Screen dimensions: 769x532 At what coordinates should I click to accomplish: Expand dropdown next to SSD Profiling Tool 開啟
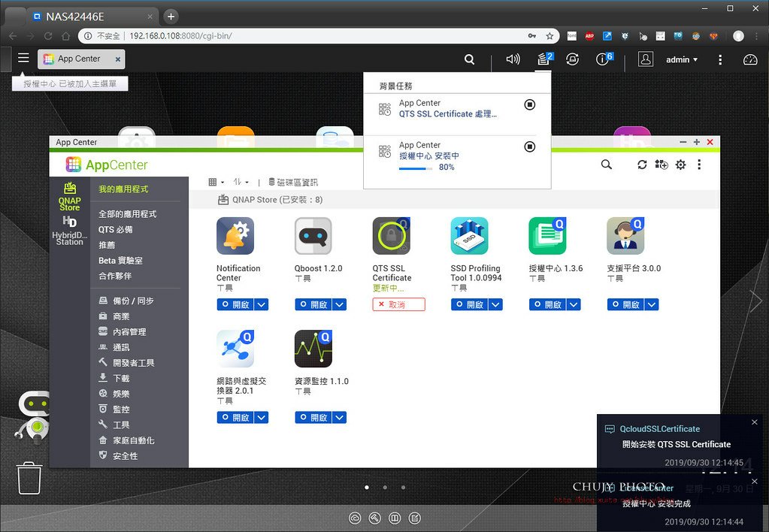(496, 304)
